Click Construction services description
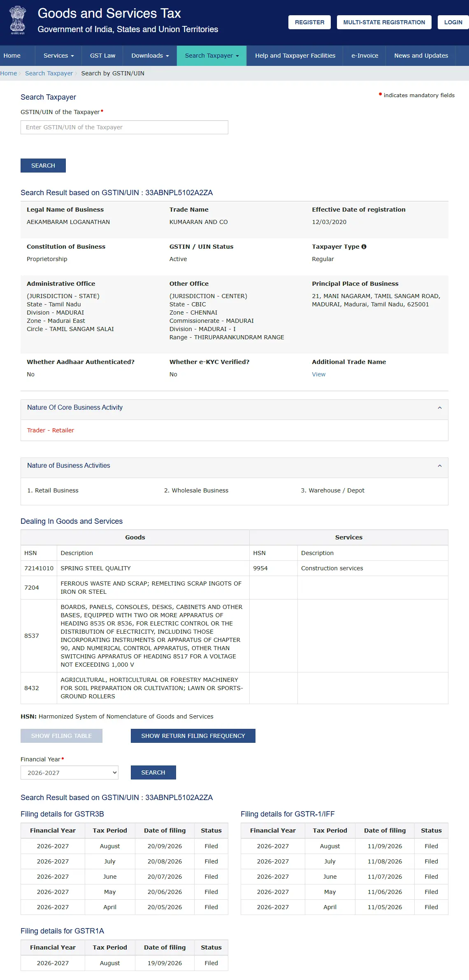The height and width of the screenshot is (980, 469). point(332,568)
